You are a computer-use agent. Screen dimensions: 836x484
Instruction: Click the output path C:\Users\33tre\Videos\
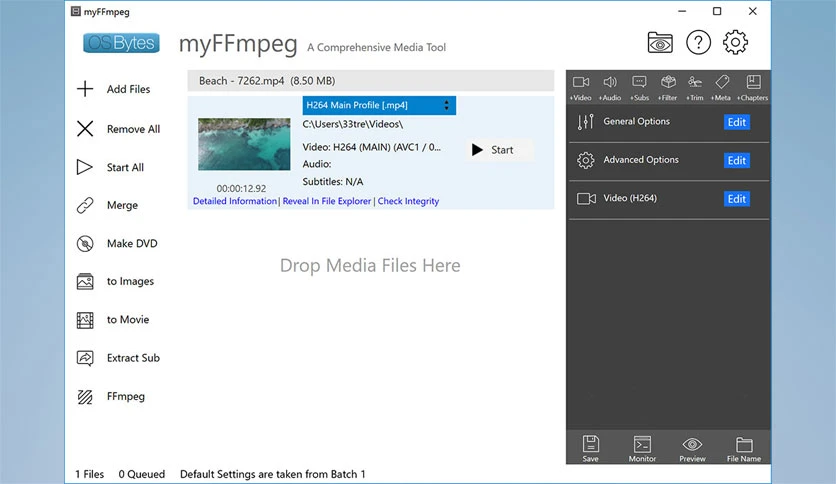coord(352,124)
